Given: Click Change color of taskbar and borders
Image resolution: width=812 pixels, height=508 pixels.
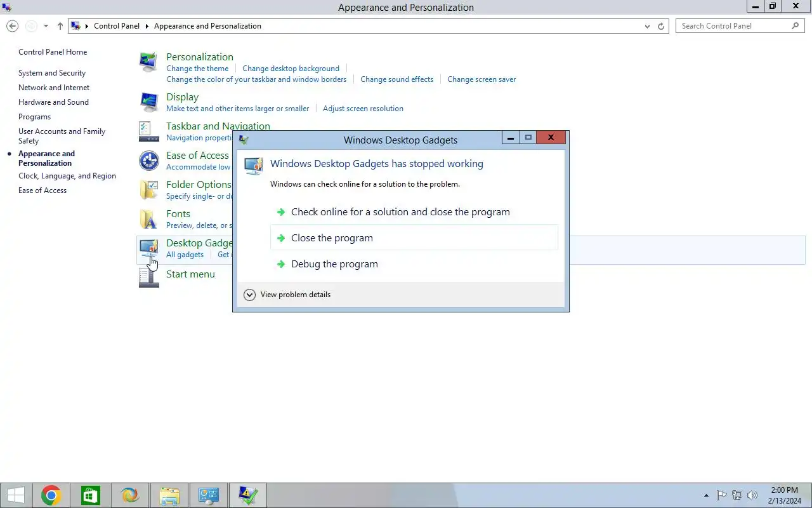Looking at the screenshot, I should 256,79.
